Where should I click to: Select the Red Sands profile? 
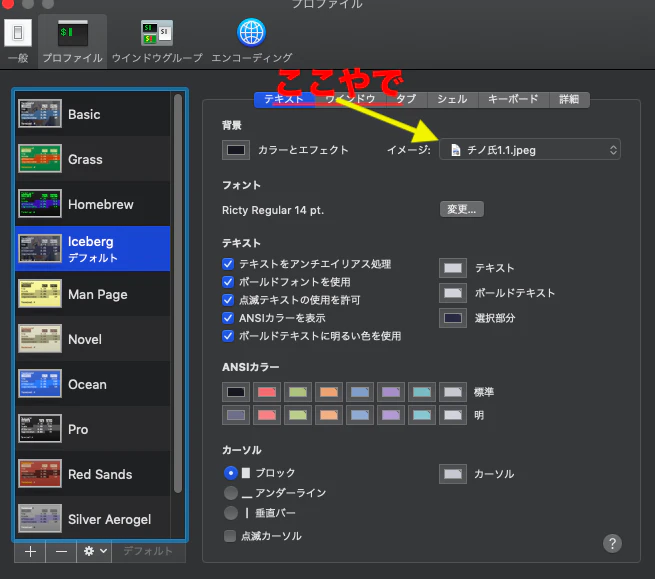93,474
